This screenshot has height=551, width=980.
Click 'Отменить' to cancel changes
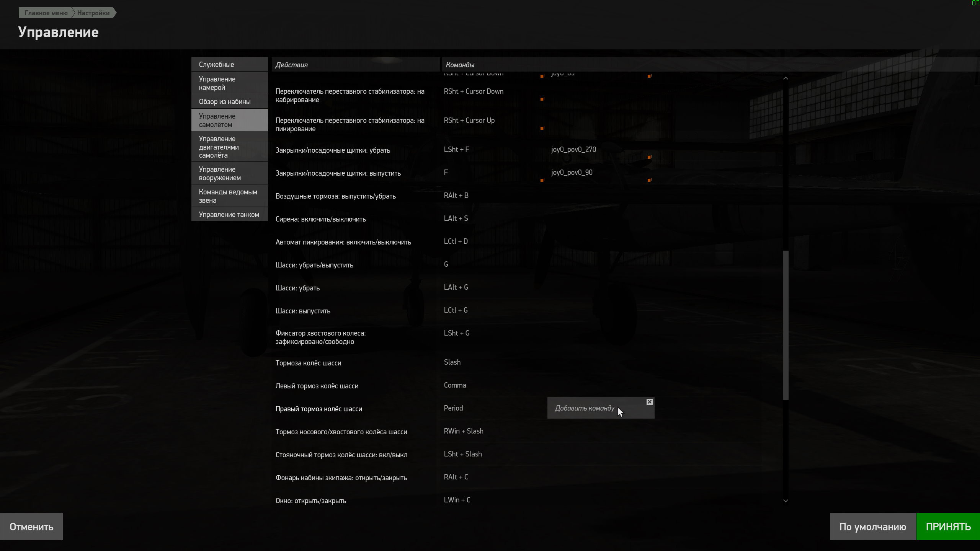pos(31,527)
